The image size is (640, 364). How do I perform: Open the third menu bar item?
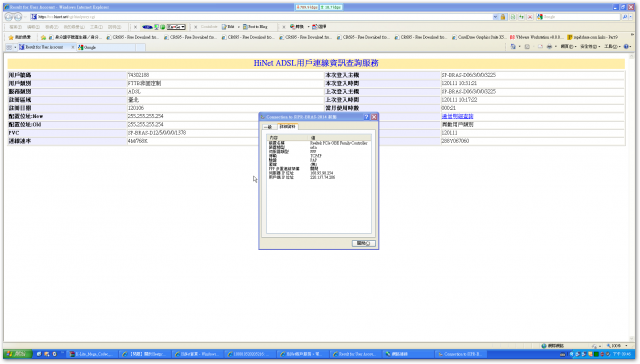[x=51, y=27]
